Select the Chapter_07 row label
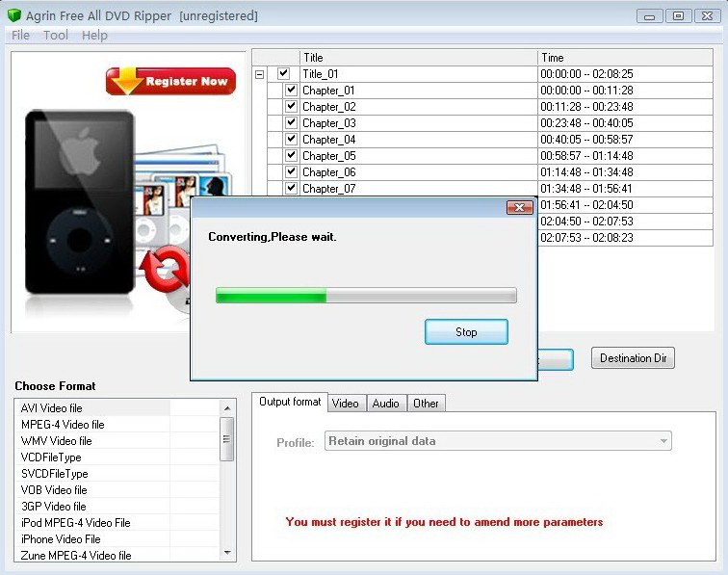The image size is (728, 575). click(x=328, y=189)
